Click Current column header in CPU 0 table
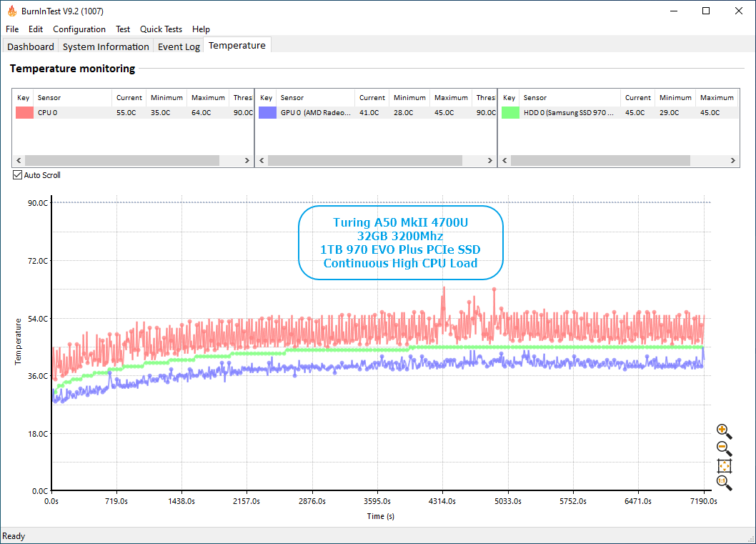Image resolution: width=756 pixels, height=544 pixels. 129,97
